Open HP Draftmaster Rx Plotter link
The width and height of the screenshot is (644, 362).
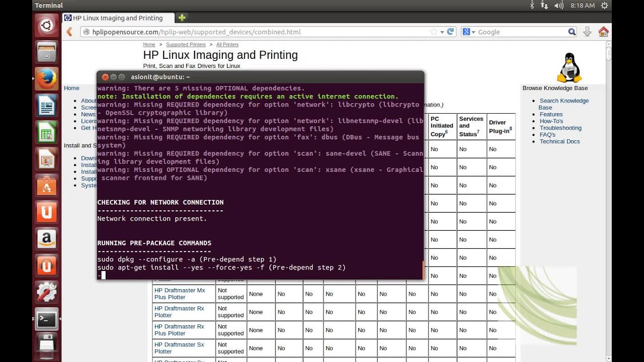[179, 312]
